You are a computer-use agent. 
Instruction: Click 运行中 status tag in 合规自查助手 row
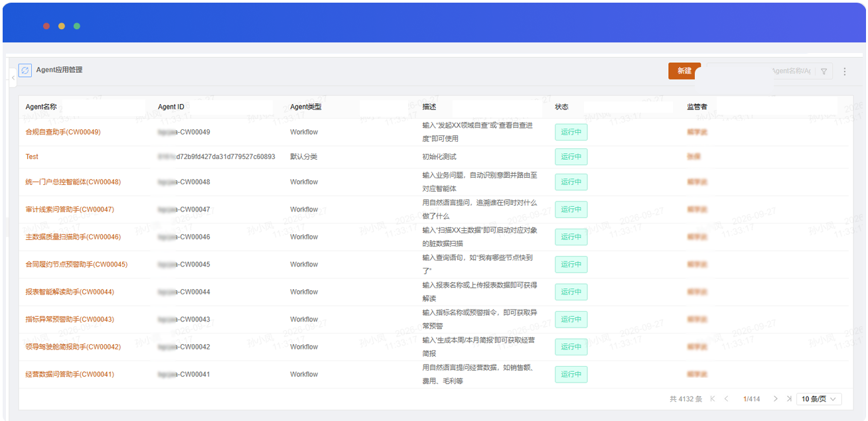coord(571,132)
